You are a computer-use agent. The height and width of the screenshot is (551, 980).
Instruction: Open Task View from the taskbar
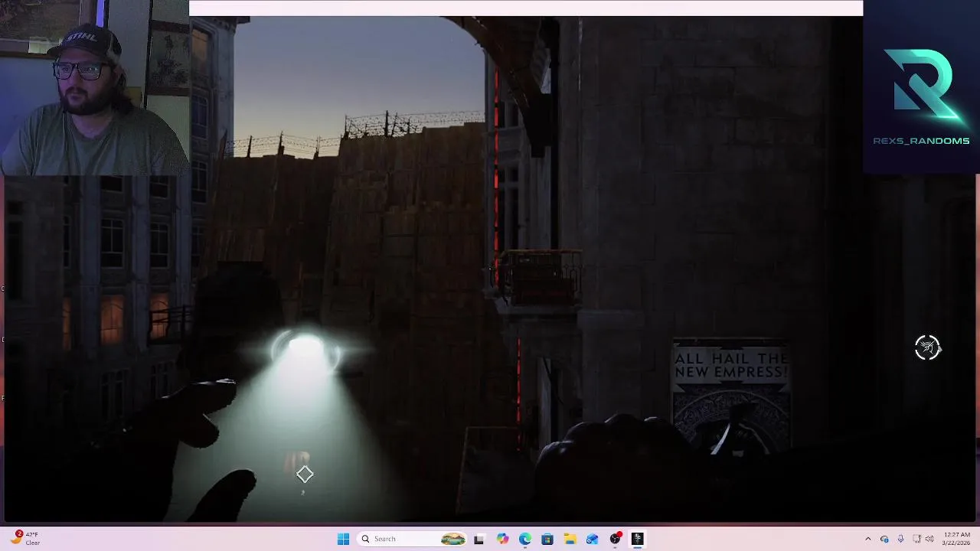(479, 539)
